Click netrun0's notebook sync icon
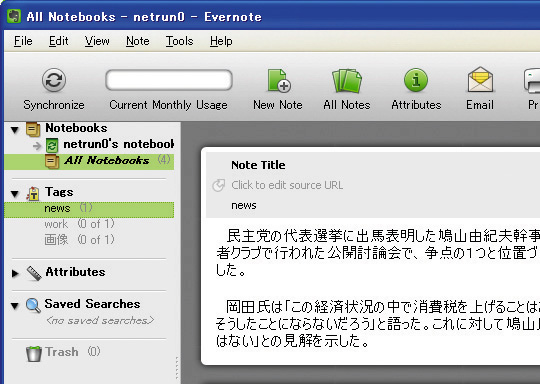The height and width of the screenshot is (384, 540). [52, 145]
